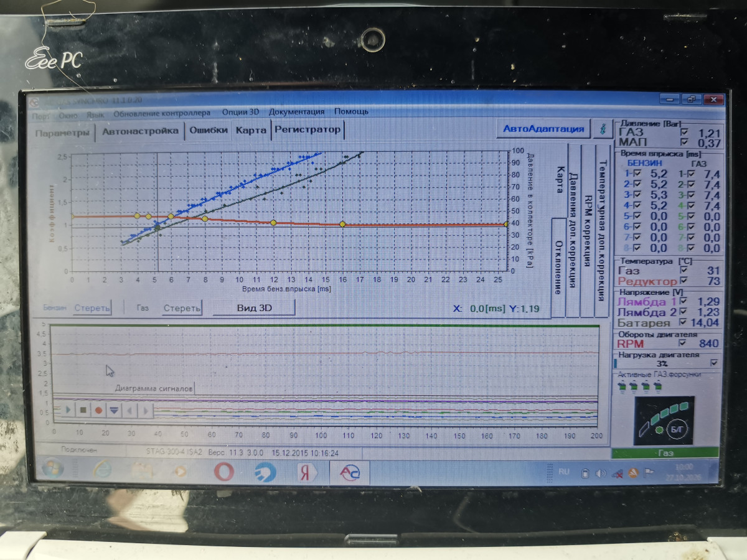Uncheck the ГАЗ pressure checkbox
The image size is (747, 560).
684,133
